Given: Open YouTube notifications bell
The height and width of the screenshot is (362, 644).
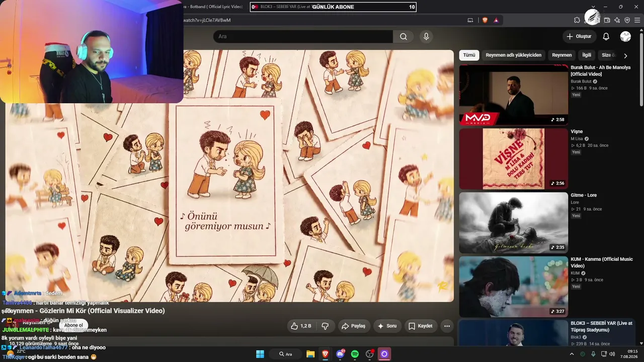Looking at the screenshot, I should [606, 36].
